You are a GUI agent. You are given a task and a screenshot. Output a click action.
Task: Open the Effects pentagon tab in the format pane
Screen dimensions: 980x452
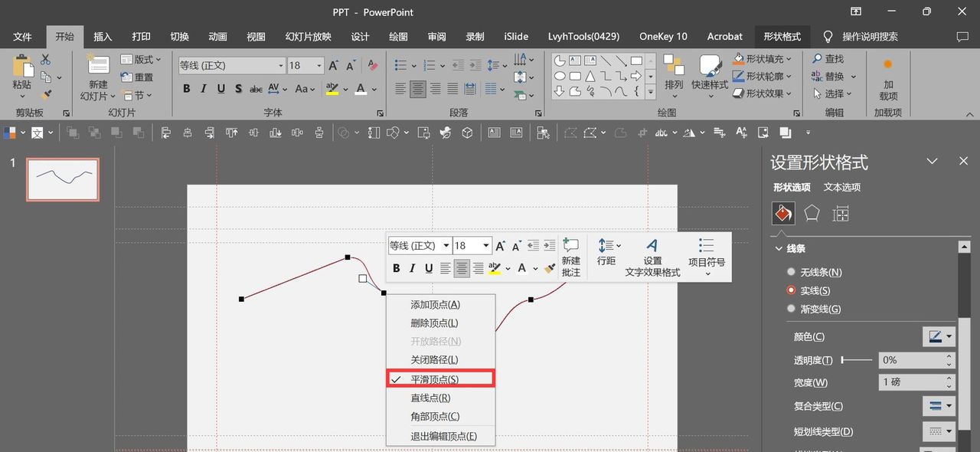tap(812, 213)
